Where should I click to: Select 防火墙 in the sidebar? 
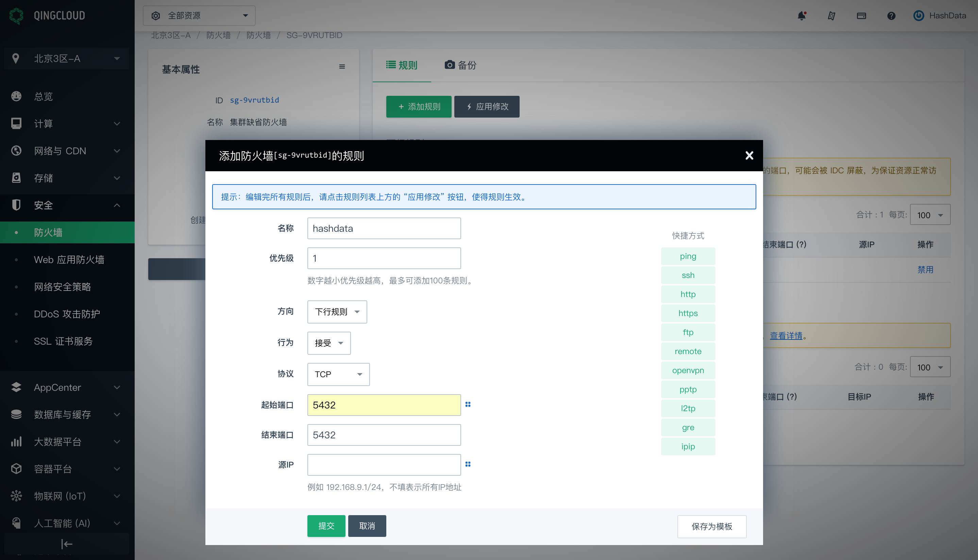[67, 232]
